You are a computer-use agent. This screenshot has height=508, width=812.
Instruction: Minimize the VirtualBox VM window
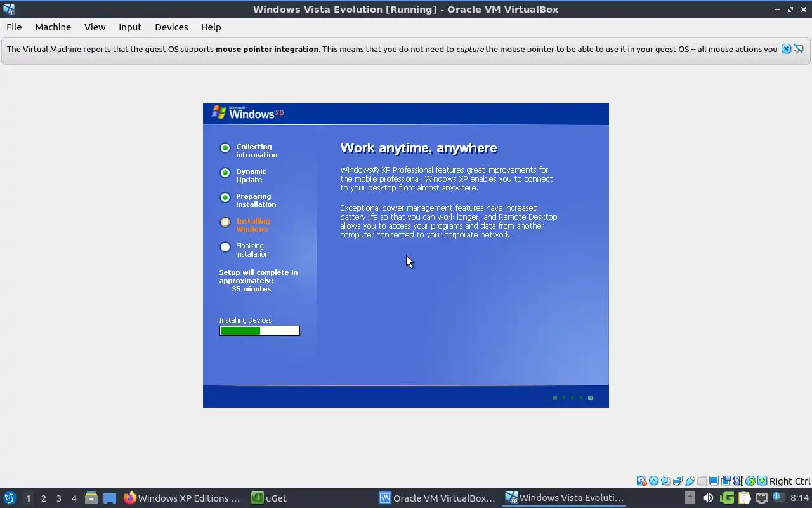[x=777, y=9]
